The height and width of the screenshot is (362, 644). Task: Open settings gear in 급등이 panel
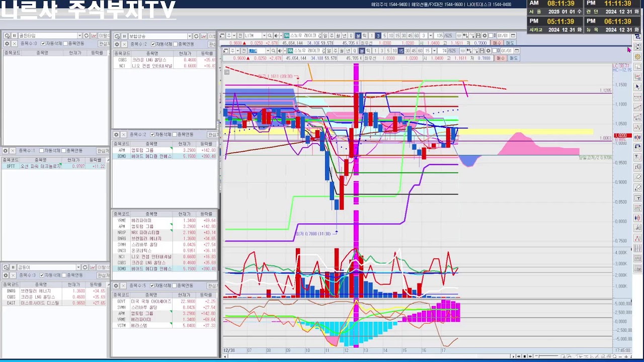click(x=6, y=275)
